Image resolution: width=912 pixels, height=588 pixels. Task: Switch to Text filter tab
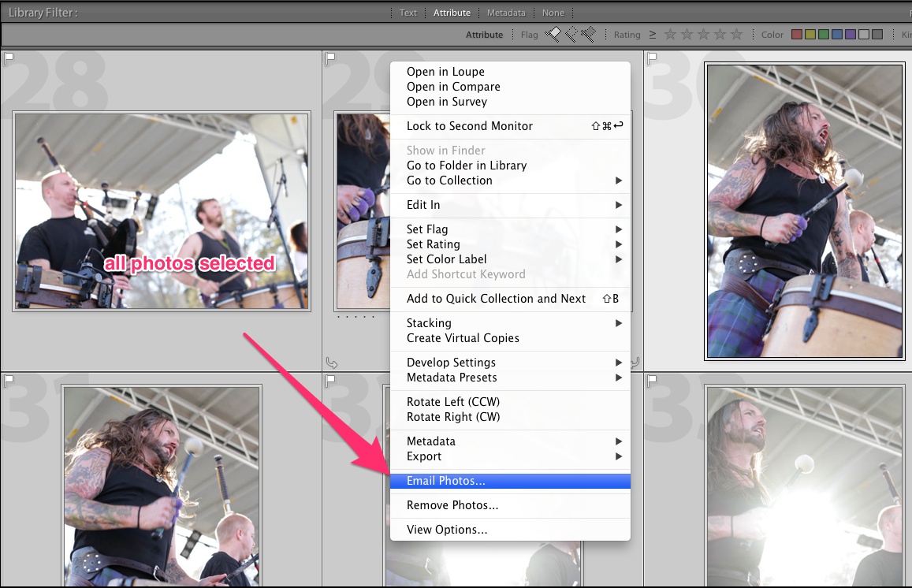408,12
